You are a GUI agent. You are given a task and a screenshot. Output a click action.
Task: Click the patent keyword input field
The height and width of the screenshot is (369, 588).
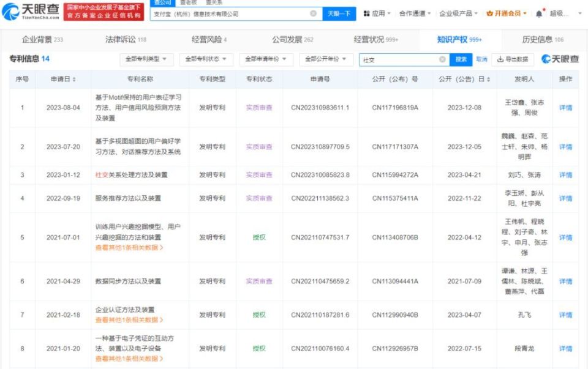(398, 59)
